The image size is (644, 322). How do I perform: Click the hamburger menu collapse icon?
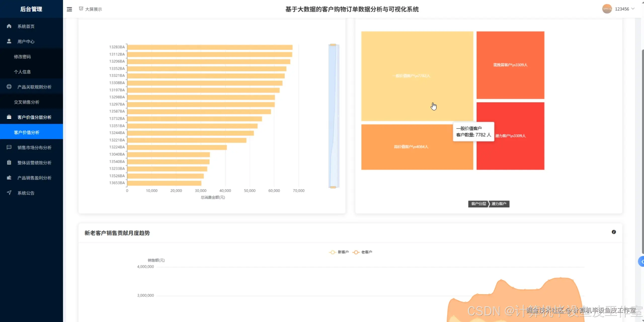tap(69, 9)
